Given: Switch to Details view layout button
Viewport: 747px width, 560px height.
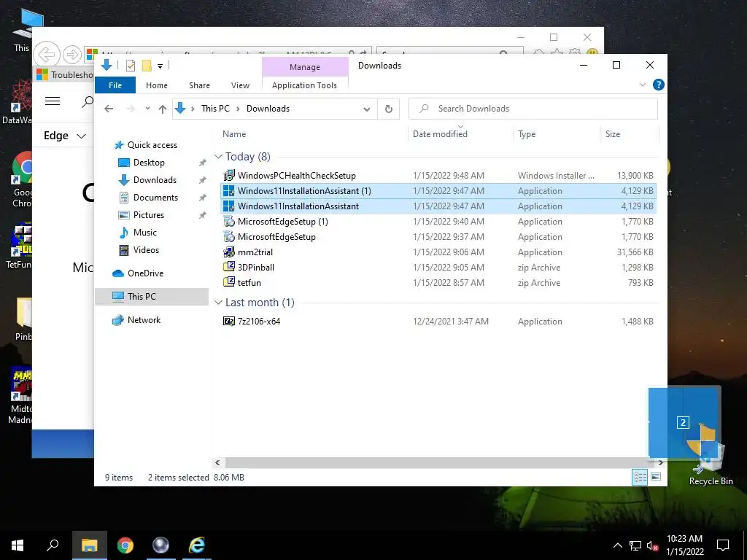Looking at the screenshot, I should [x=639, y=477].
